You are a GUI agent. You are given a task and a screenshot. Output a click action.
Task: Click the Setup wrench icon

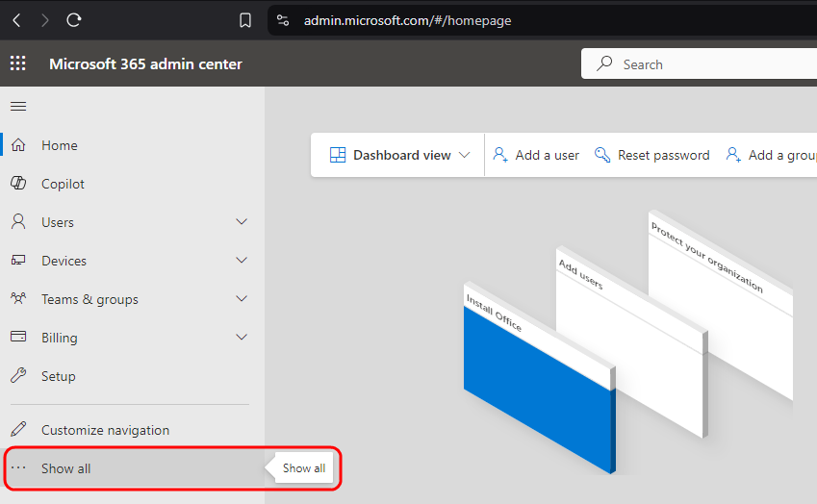18,376
